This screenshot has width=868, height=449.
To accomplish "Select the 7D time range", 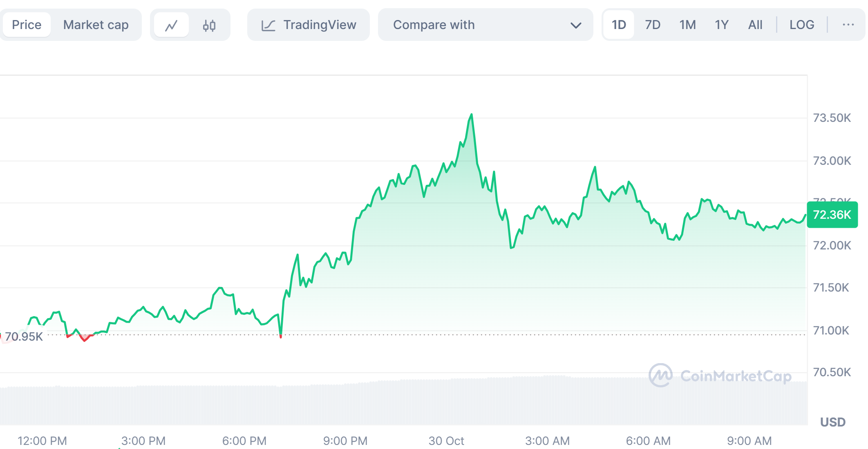I will pos(652,25).
